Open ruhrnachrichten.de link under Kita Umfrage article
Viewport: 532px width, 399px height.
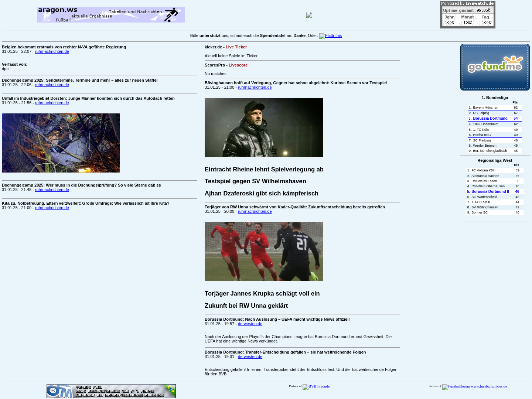click(x=52, y=208)
